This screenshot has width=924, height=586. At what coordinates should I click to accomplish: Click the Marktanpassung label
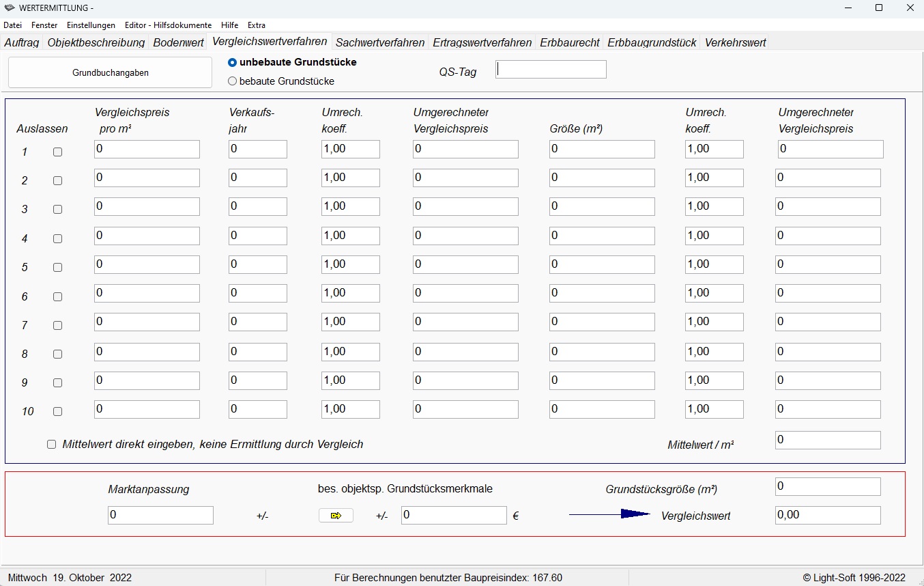coord(149,489)
